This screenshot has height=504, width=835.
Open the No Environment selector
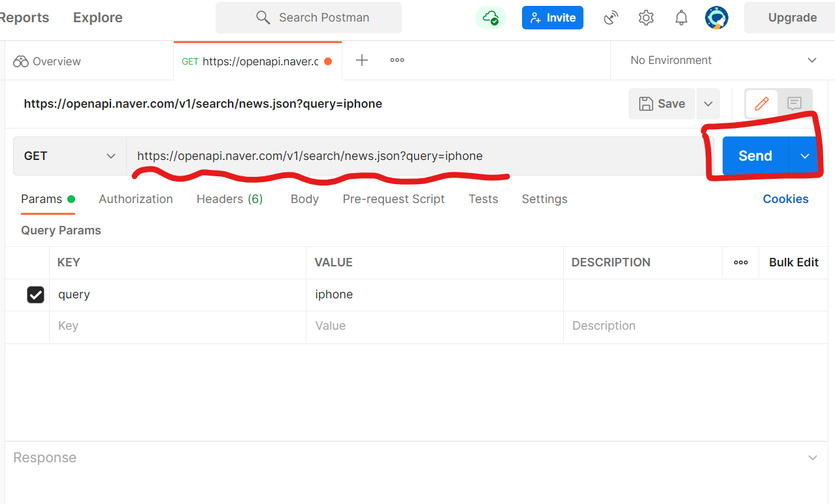(x=723, y=61)
